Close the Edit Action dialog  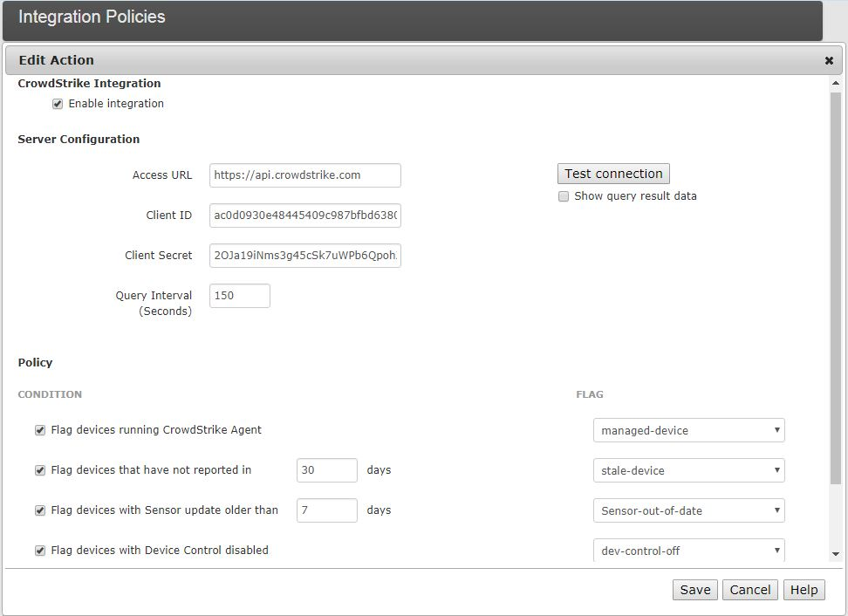[x=829, y=61]
